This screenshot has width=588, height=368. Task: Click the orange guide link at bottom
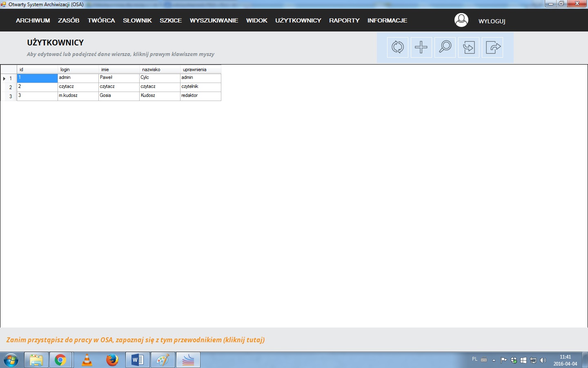pos(136,340)
